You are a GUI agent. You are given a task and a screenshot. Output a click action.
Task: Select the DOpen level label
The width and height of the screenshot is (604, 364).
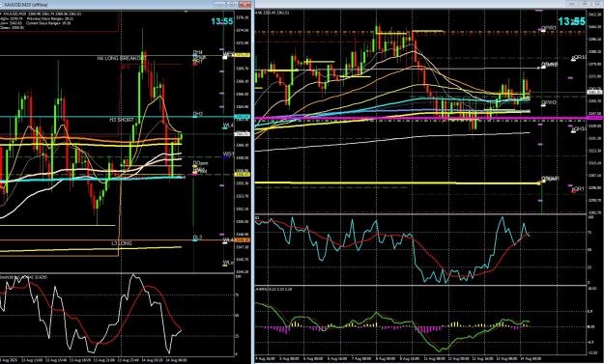(x=200, y=163)
